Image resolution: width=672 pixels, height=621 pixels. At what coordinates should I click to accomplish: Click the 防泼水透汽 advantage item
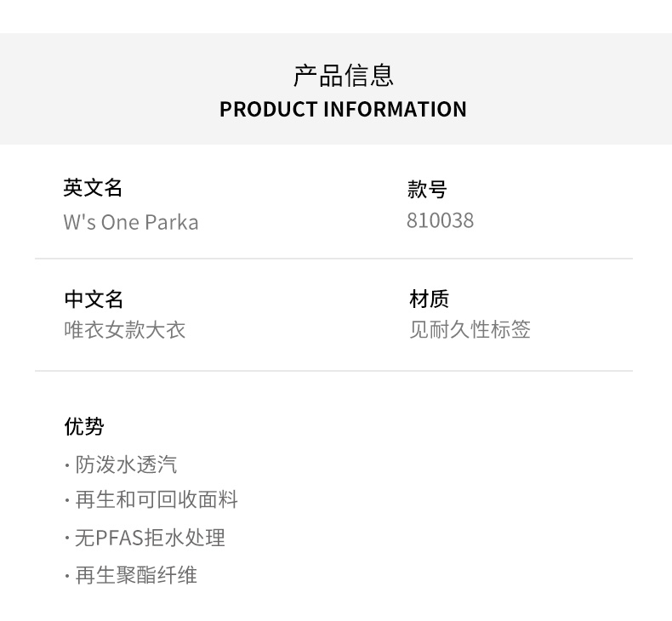(126, 464)
